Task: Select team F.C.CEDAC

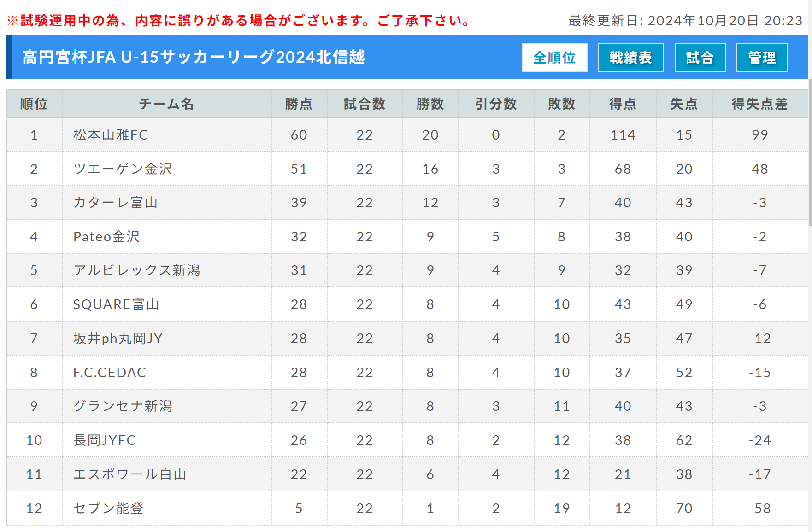Action: [x=110, y=373]
